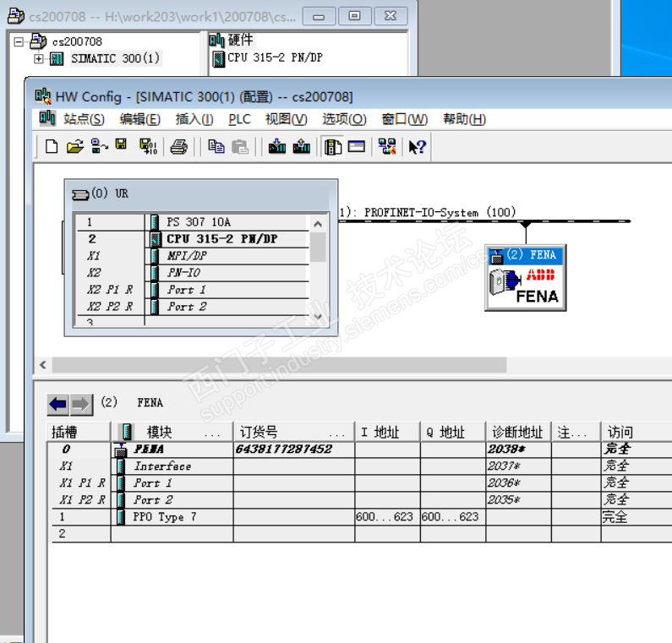This screenshot has width=672, height=643.
Task: Click the New station toolbar icon
Action: [52, 147]
